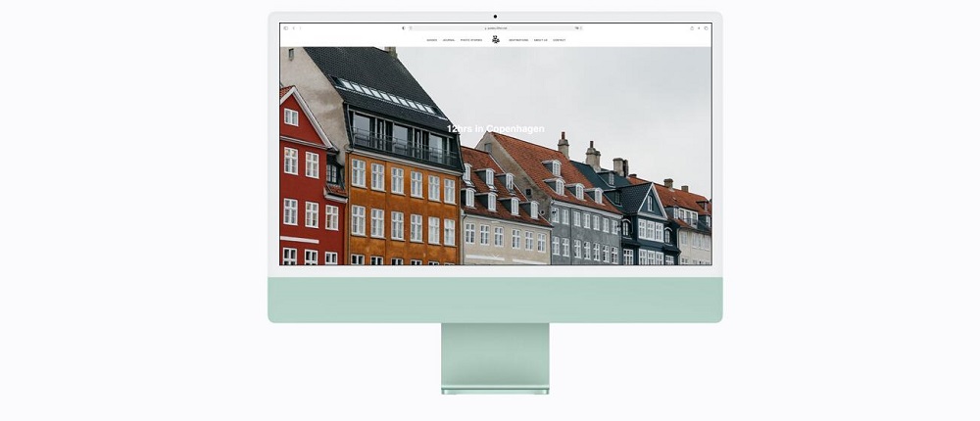The image size is (980, 421).
Task: Open the About Us menu item
Action: (x=541, y=40)
